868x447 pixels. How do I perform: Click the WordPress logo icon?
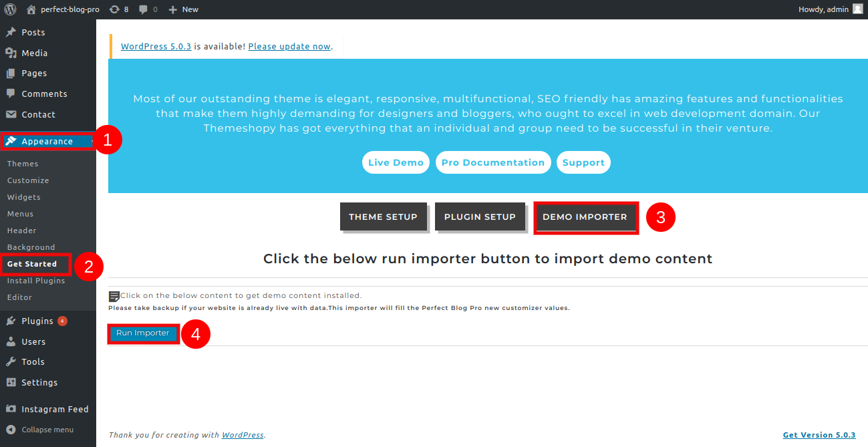point(10,9)
